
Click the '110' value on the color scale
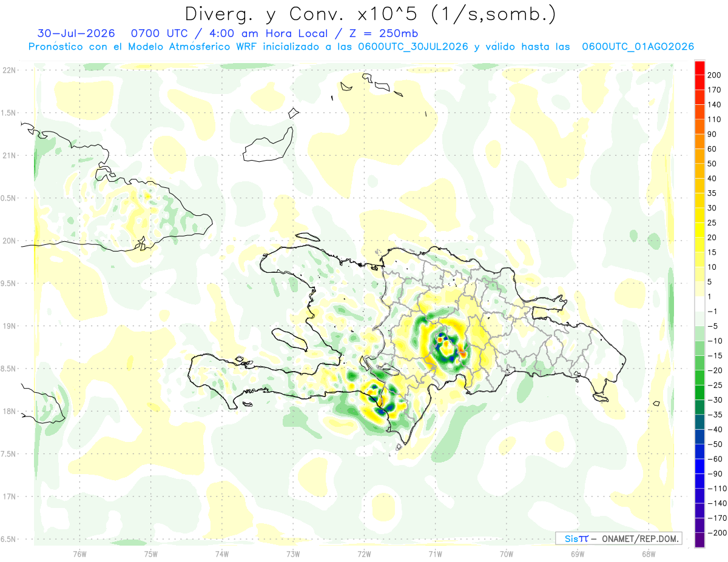[x=714, y=119]
